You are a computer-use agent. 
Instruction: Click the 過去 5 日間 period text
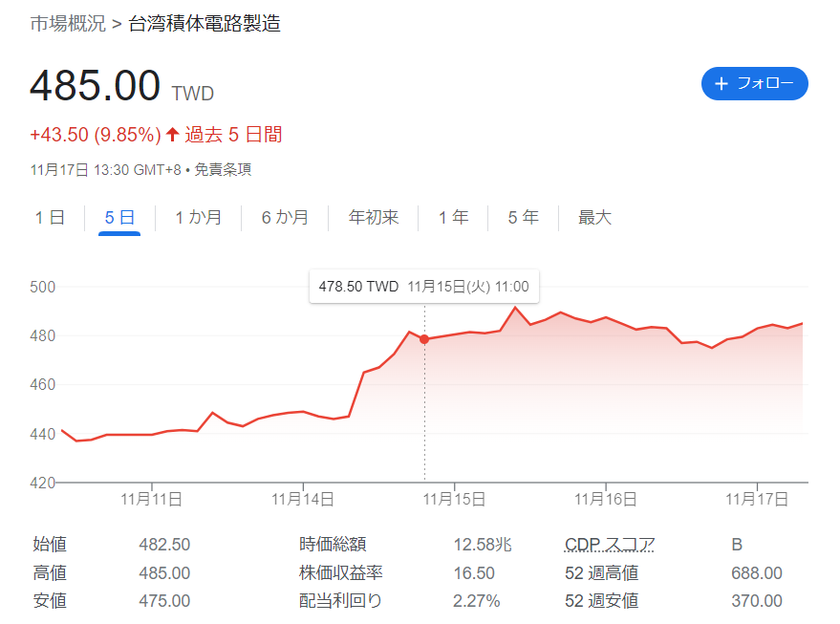233,135
